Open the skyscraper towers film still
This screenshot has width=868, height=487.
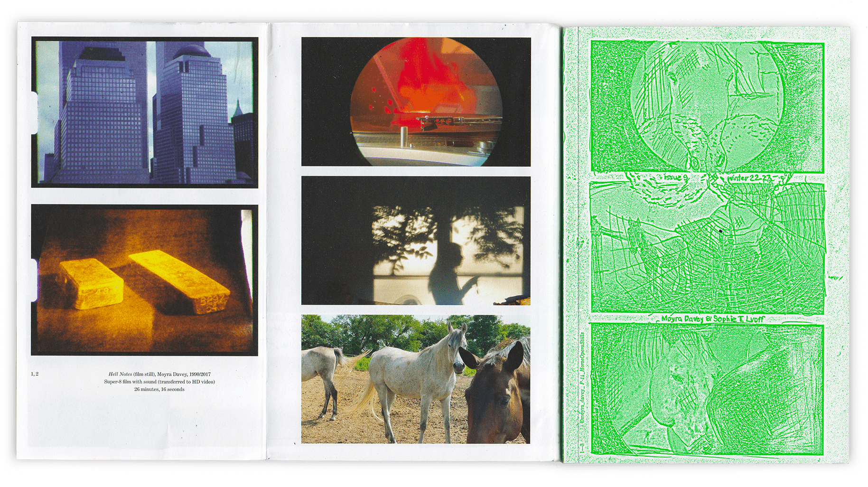145,112
